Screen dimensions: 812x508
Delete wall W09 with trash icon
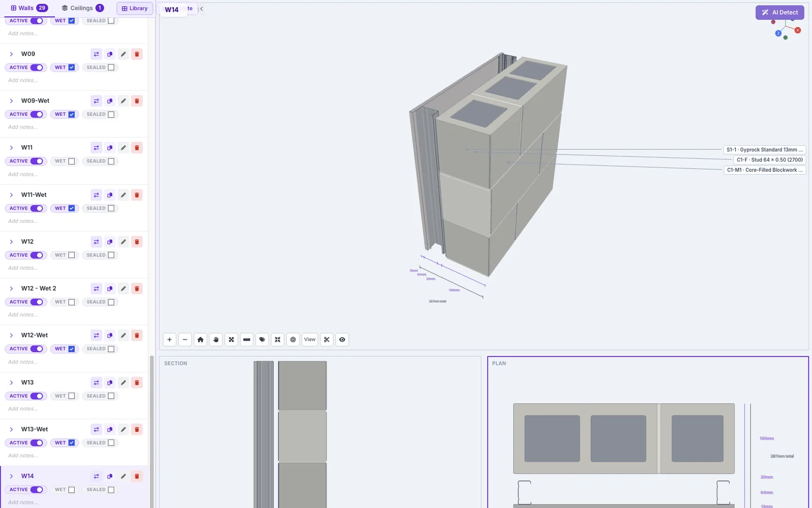tap(137, 54)
